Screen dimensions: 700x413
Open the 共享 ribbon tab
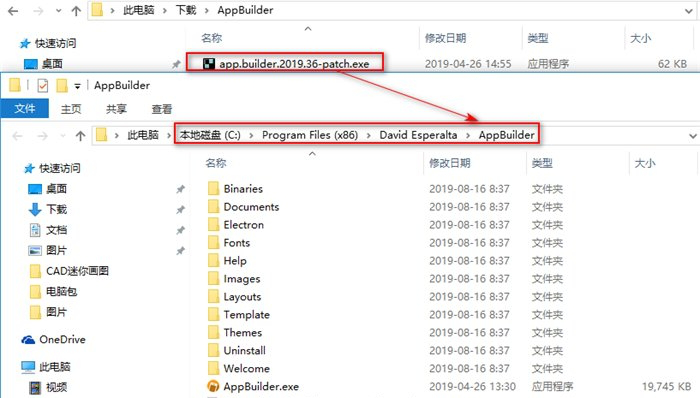click(116, 108)
